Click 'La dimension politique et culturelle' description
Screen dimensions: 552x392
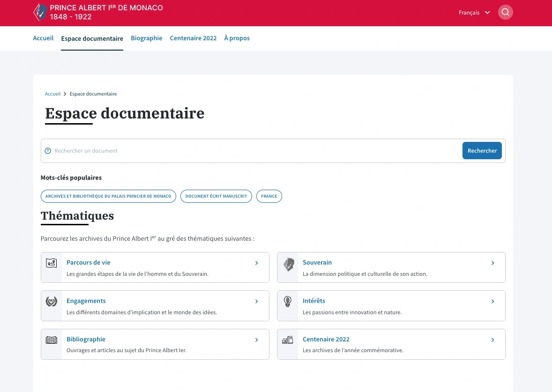pyautogui.click(x=365, y=274)
